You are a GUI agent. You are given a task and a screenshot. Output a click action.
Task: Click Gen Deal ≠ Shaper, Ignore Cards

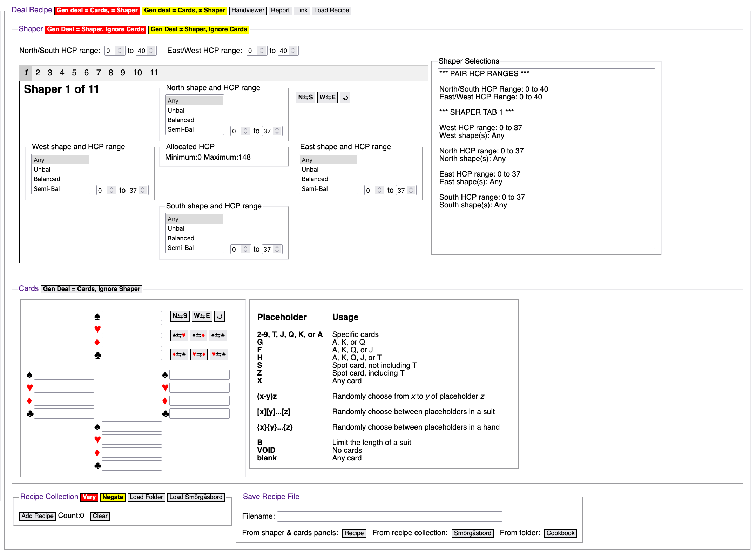(199, 29)
